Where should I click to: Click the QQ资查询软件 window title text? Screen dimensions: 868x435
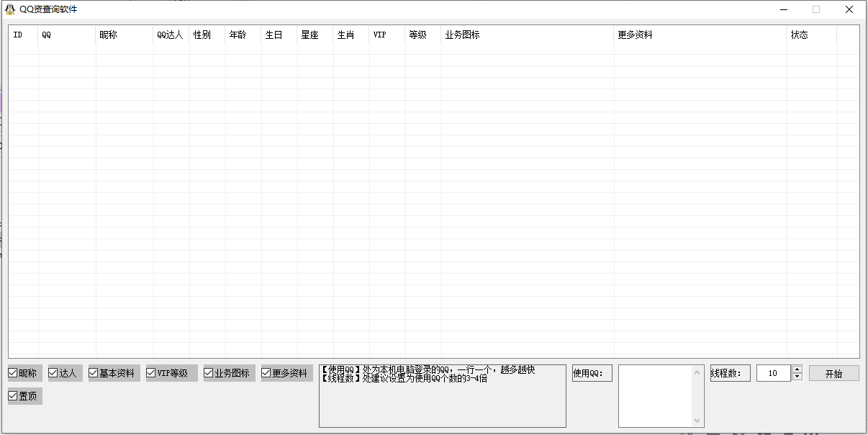[x=48, y=9]
